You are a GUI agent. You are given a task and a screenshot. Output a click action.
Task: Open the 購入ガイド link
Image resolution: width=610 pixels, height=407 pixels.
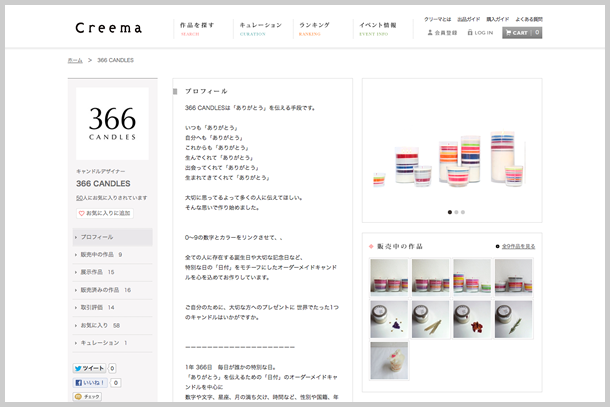[x=498, y=19]
